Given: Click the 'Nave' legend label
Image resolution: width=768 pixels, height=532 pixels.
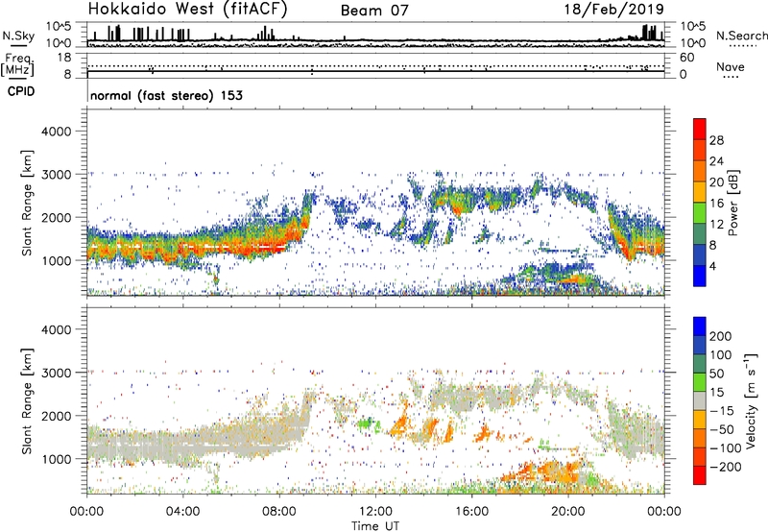Looking at the screenshot, I should [731, 66].
